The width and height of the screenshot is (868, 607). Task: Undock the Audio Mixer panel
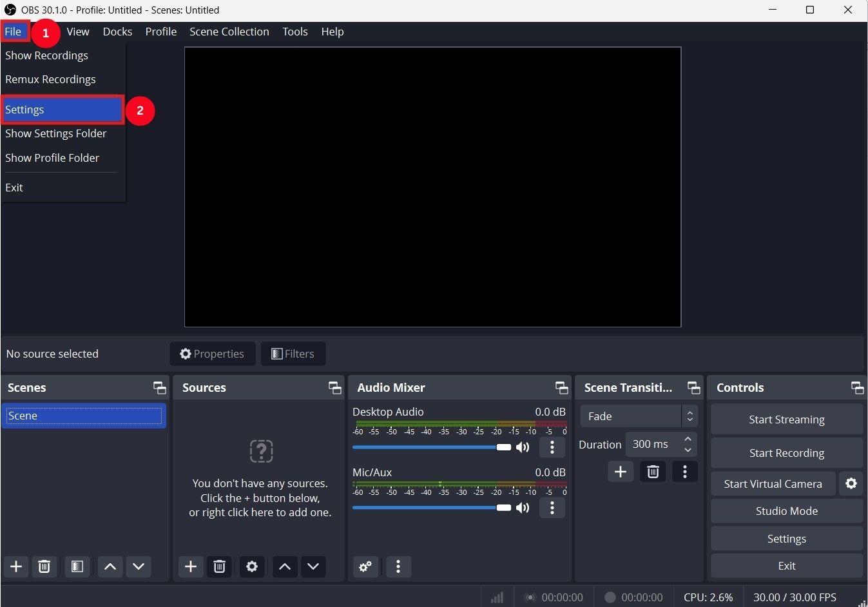pyautogui.click(x=561, y=387)
